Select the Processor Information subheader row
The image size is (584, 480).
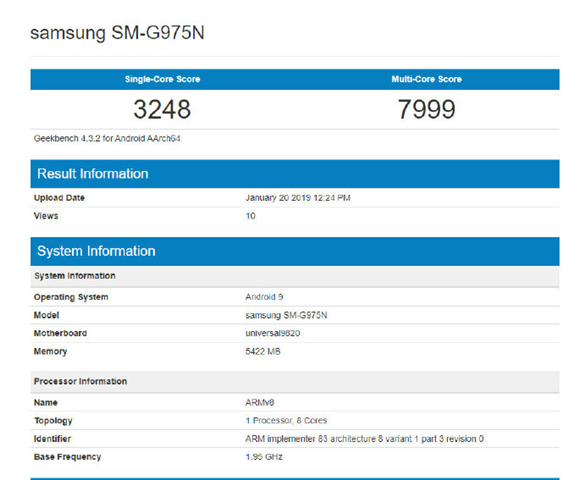[x=295, y=382]
